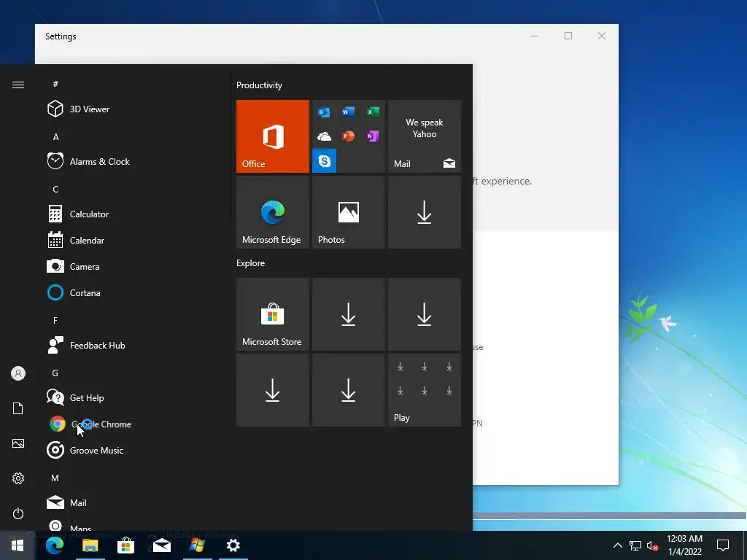Open Microsoft Store from the taskbar
747x560 pixels.
tap(125, 545)
